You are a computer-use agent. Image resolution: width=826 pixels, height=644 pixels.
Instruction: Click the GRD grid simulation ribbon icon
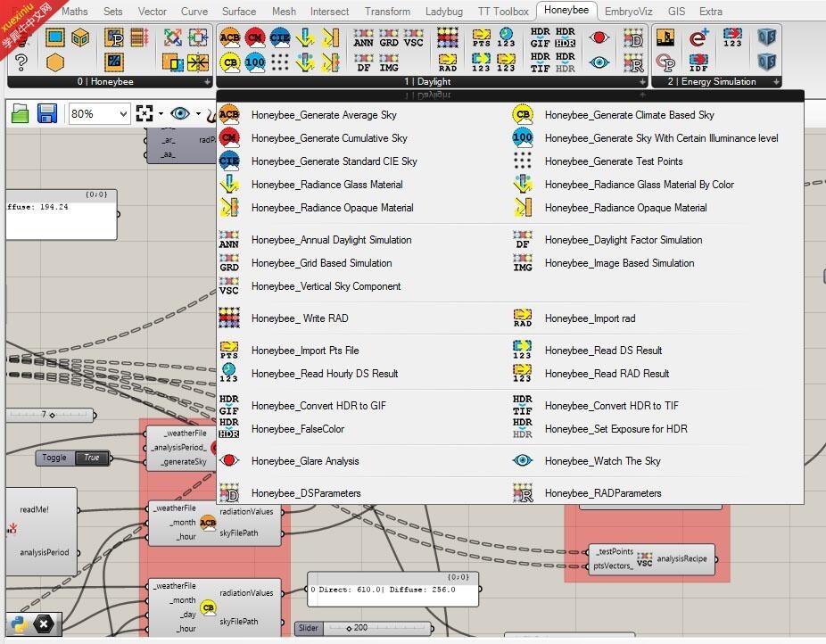(x=389, y=38)
